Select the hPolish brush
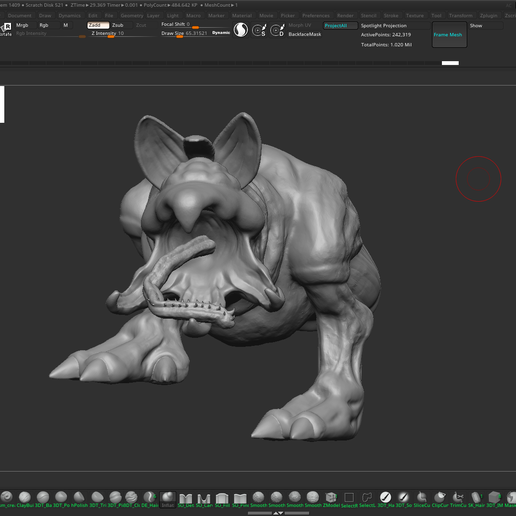516x516 pixels. tap(79, 499)
